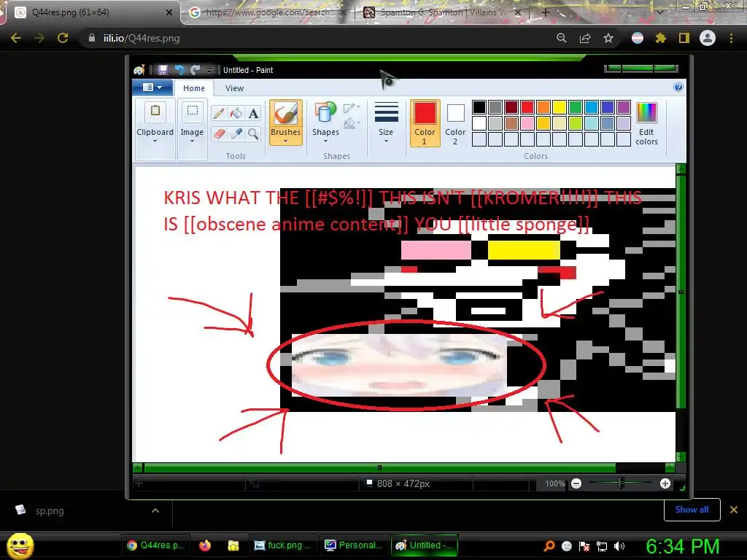Image resolution: width=747 pixels, height=560 pixels.
Task: Open the fuck.png taskbar window
Action: (282, 545)
